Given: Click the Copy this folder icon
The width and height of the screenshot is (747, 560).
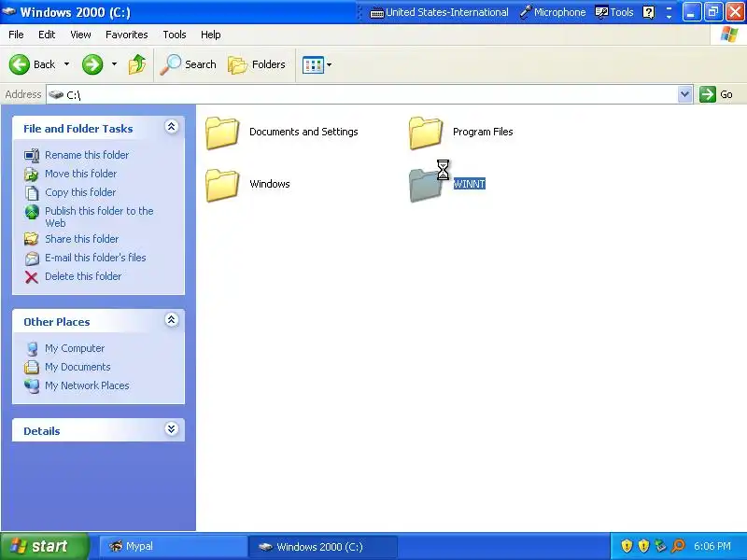Looking at the screenshot, I should (x=32, y=193).
